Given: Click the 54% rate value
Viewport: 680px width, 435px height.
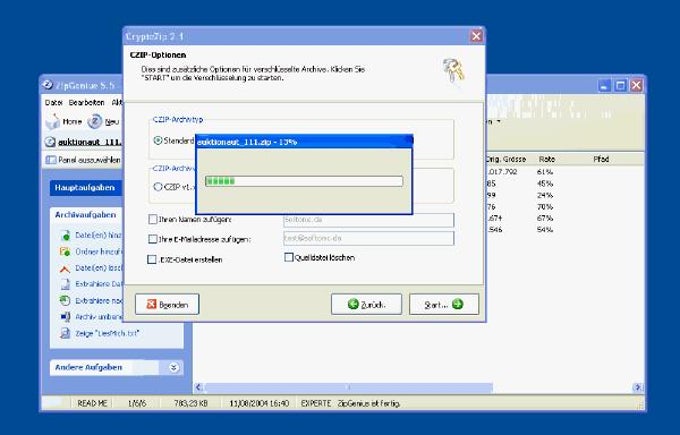Looking at the screenshot, I should (x=545, y=229).
